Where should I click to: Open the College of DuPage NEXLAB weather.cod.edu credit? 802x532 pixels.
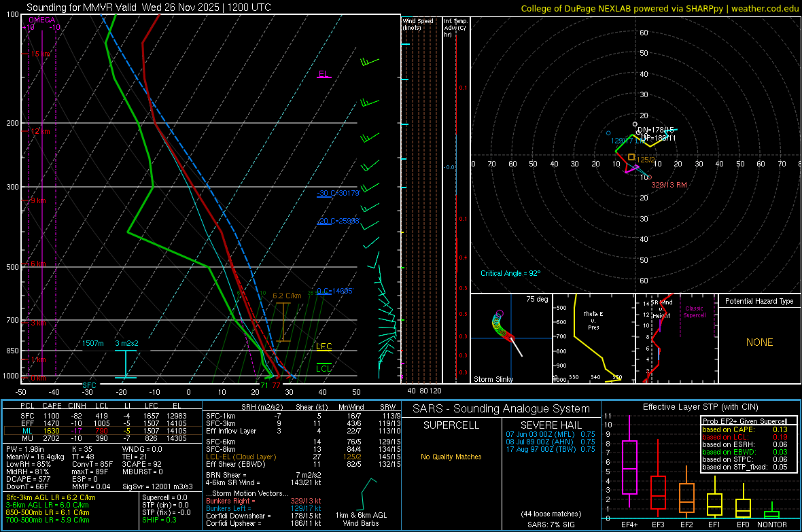659,8
